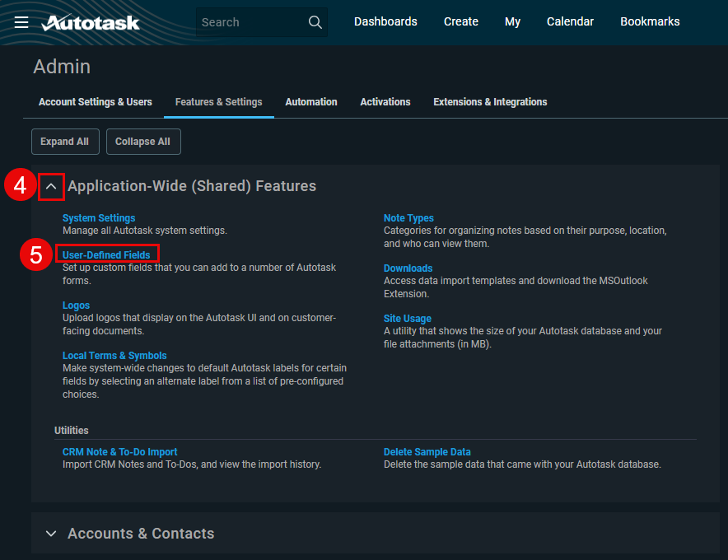Open the Logos link
728x560 pixels.
pyautogui.click(x=76, y=305)
